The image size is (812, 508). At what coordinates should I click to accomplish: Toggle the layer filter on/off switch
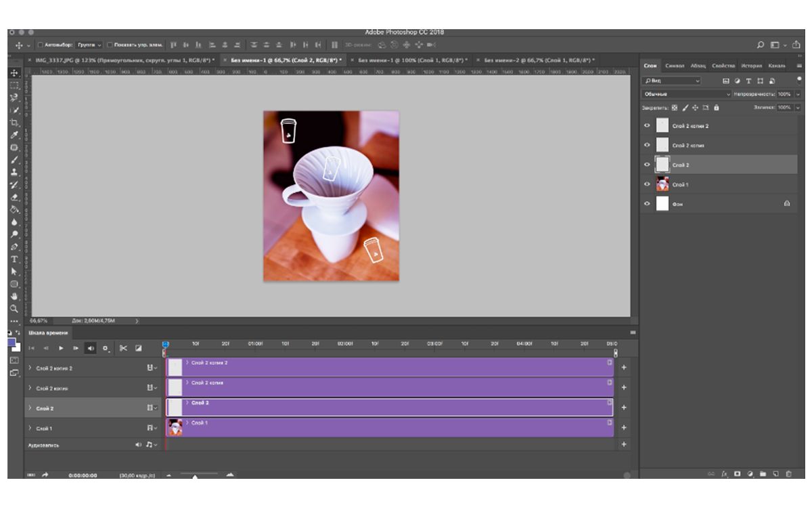[x=799, y=79]
